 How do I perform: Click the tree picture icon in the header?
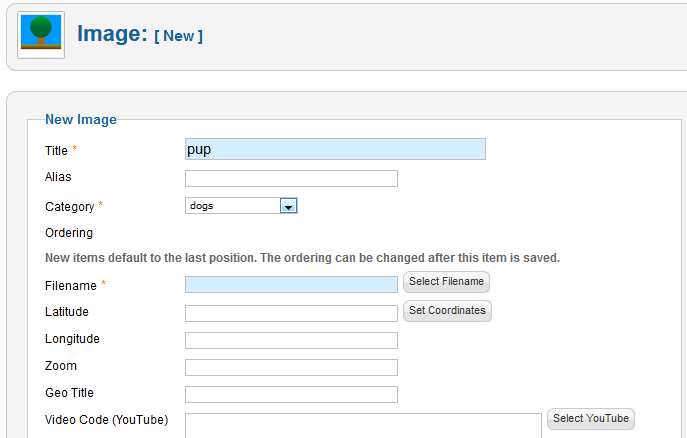[x=41, y=35]
